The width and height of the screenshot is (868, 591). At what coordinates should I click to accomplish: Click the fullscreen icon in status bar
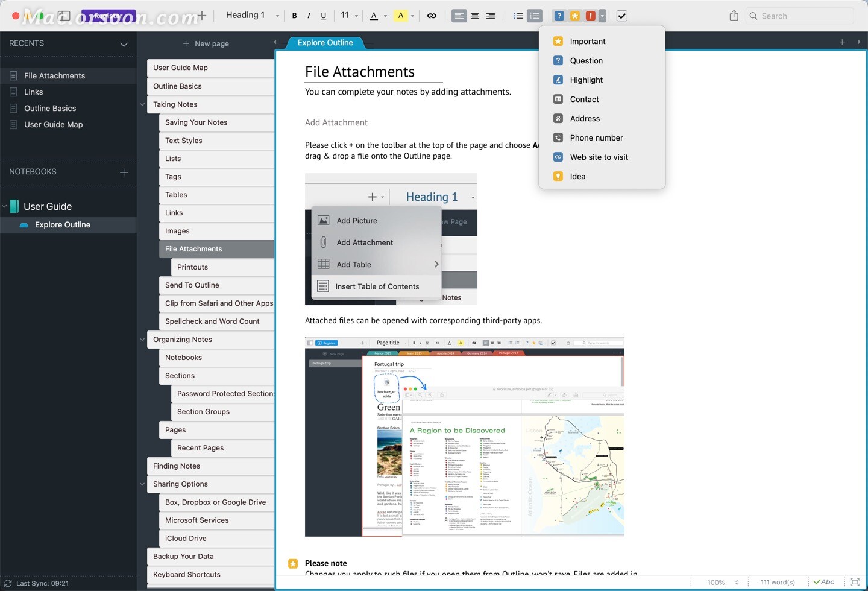click(854, 582)
